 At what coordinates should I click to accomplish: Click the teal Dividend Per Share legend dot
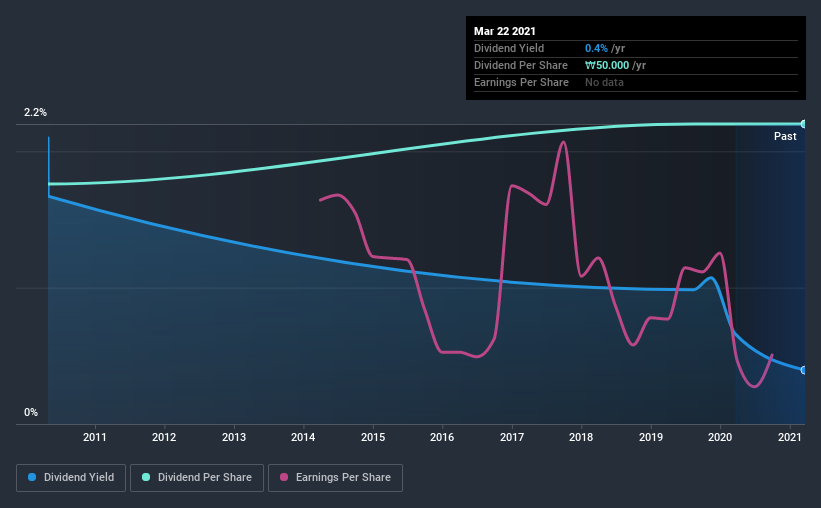146,477
